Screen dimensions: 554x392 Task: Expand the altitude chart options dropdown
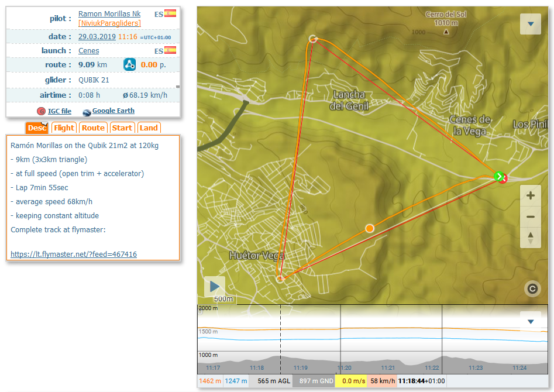(x=531, y=322)
